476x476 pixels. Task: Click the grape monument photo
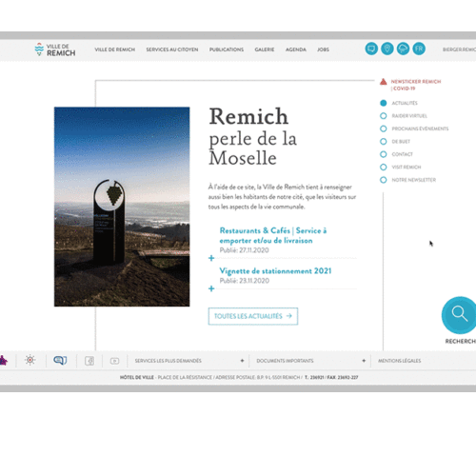(122, 207)
